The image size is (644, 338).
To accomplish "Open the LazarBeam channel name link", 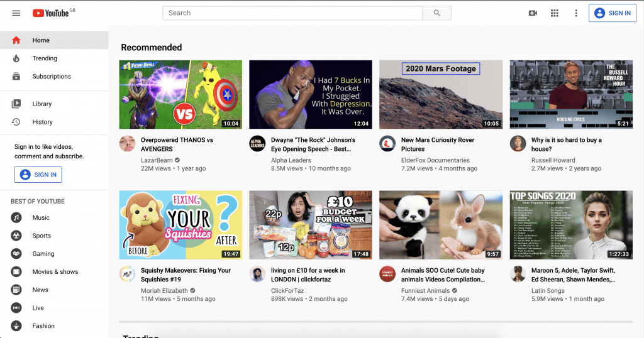I will [x=157, y=160].
